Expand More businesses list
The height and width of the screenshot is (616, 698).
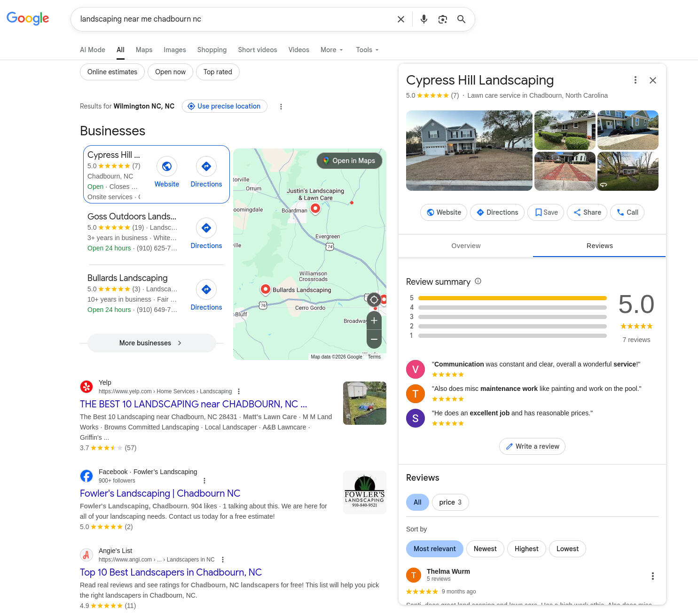[151, 343]
